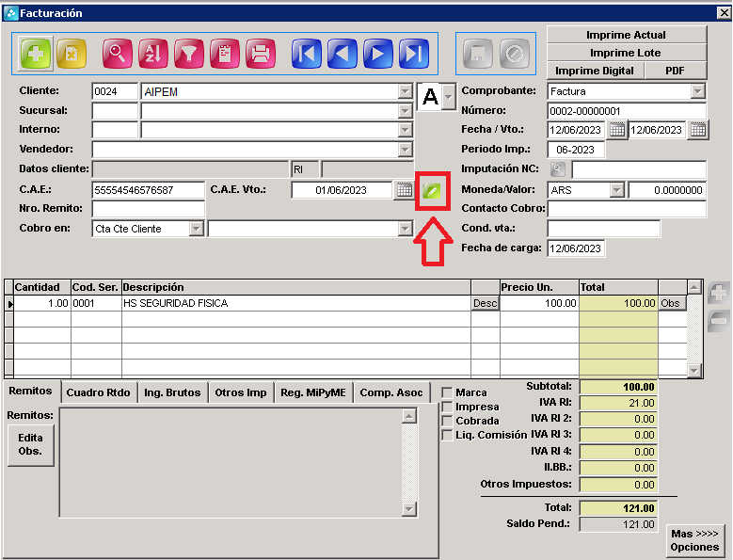Viewport: 733px width, 560px height.
Task: Click the Cond. vta. input field
Action: tap(603, 229)
